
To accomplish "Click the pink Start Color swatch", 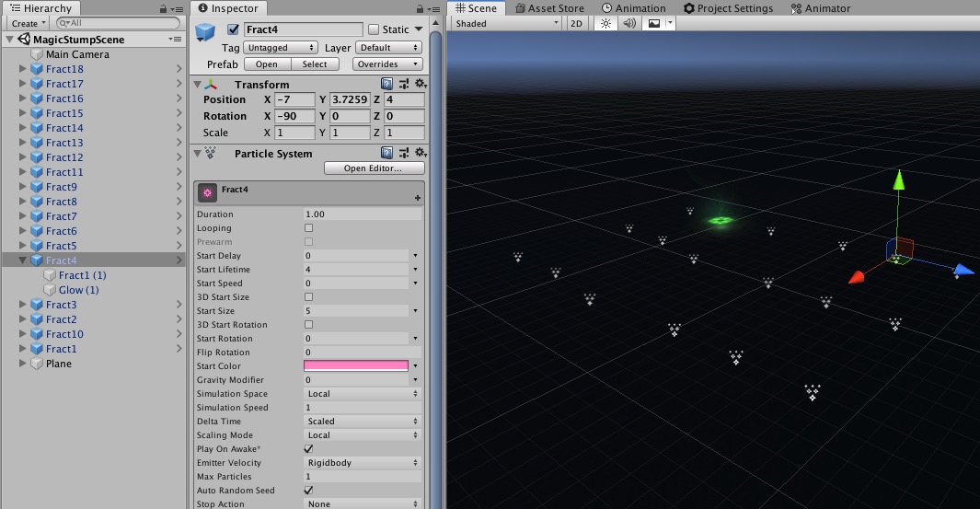I will [355, 365].
